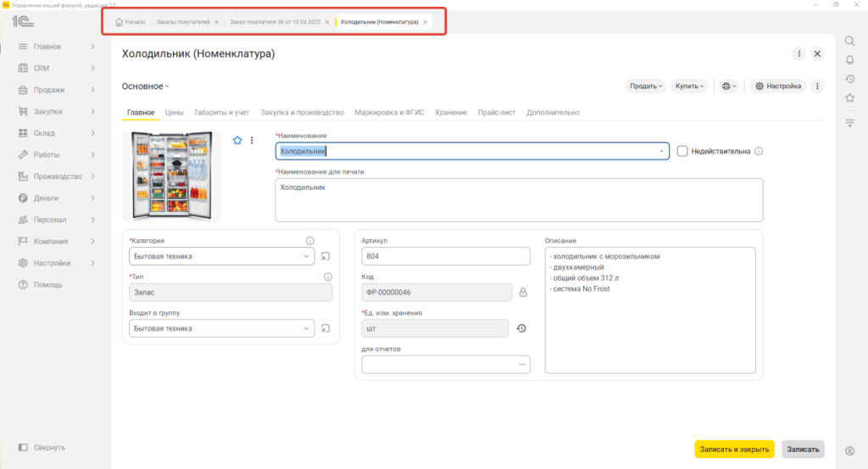Viewport: 868px width, 469px height.
Task: Switch to the Дополнительно tab
Action: (553, 113)
